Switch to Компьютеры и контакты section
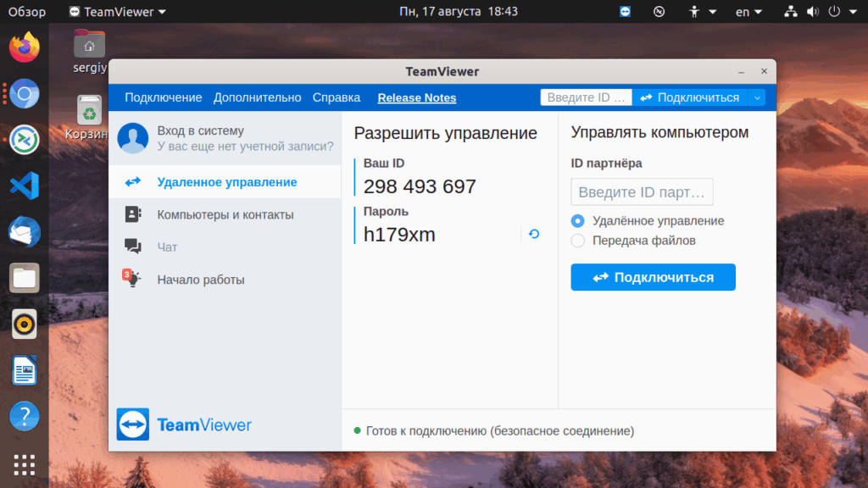The image size is (868, 488). [x=225, y=214]
